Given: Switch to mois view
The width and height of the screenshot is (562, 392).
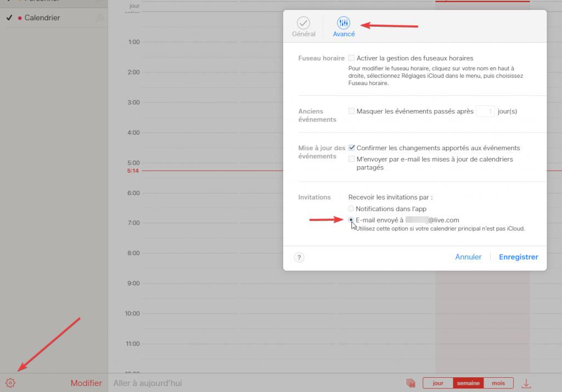Looking at the screenshot, I should click(x=498, y=383).
